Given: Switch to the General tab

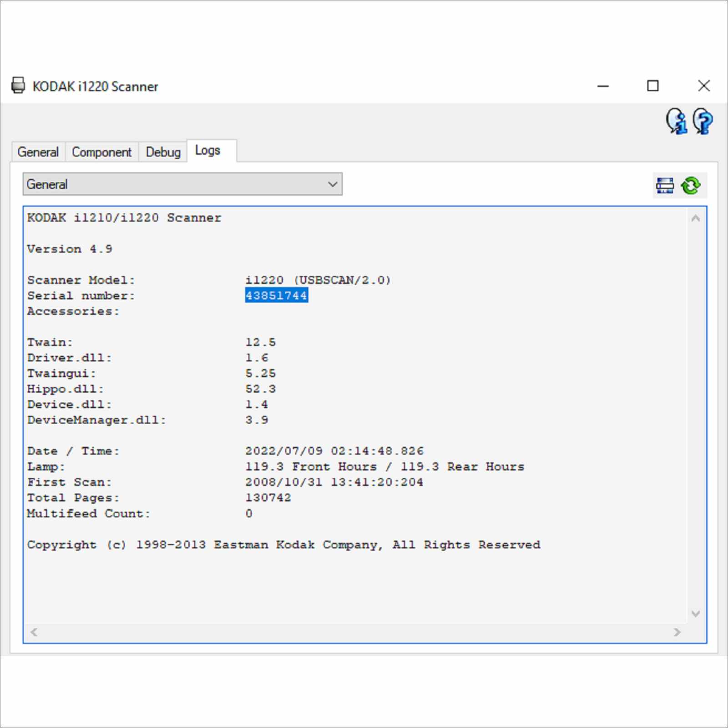Looking at the screenshot, I should coord(38,152).
